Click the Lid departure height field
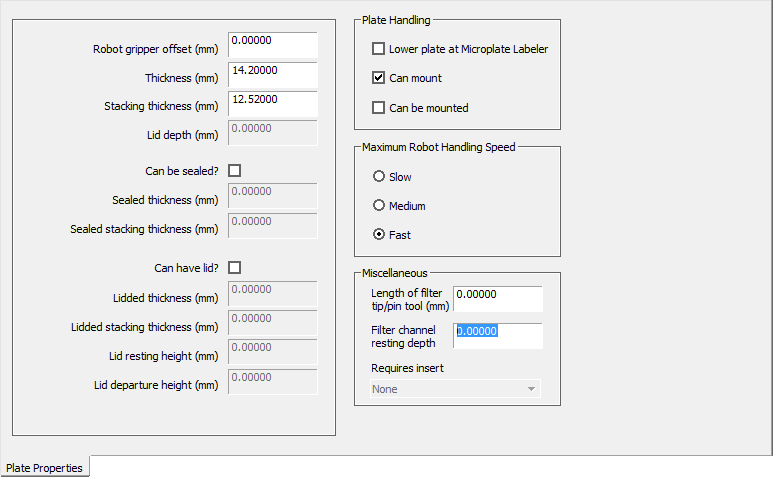Screen dimensions: 773x477 273,381
